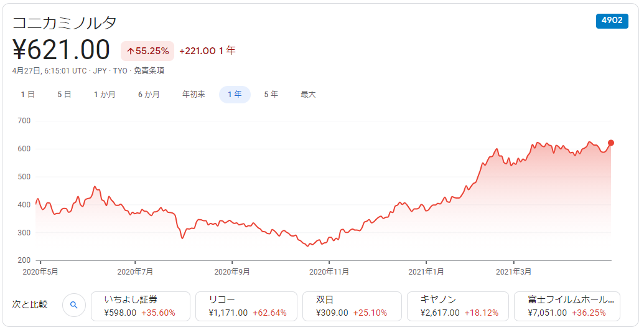
Task: Click the 2020年11月 axis label
Action: [x=329, y=272]
